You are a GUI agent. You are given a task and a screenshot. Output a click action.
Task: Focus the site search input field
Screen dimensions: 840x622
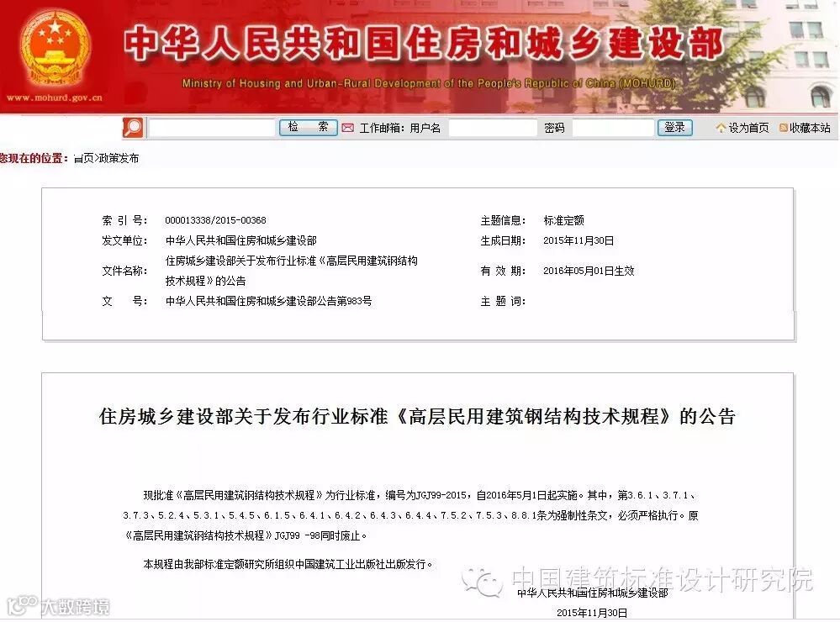(212, 128)
